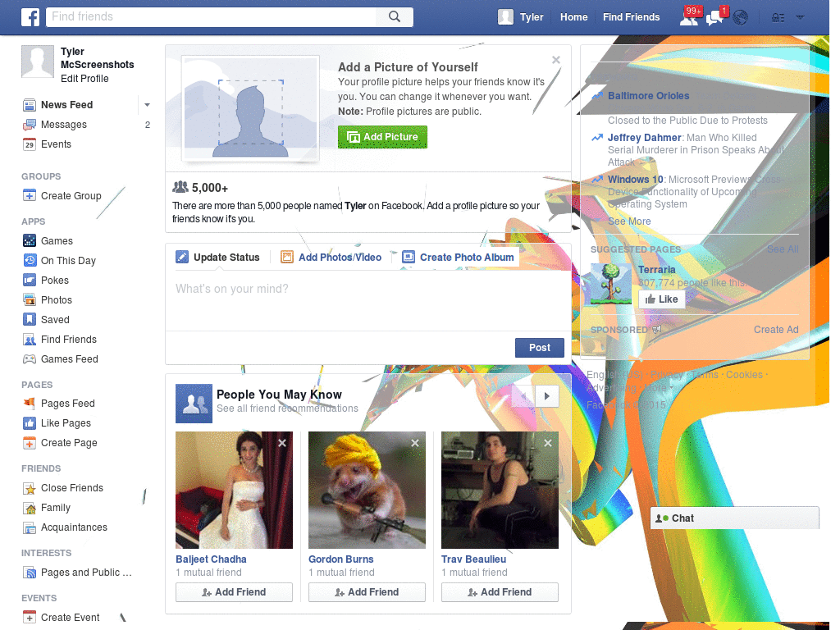The height and width of the screenshot is (630, 840).
Task: Remove Trav Beaulieu suggestion
Action: 547,443
